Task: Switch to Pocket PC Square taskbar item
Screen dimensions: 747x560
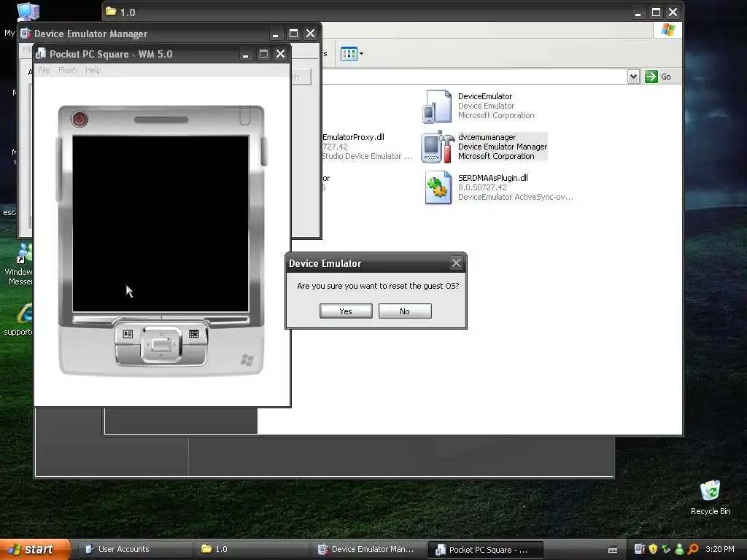Action: click(x=485, y=550)
